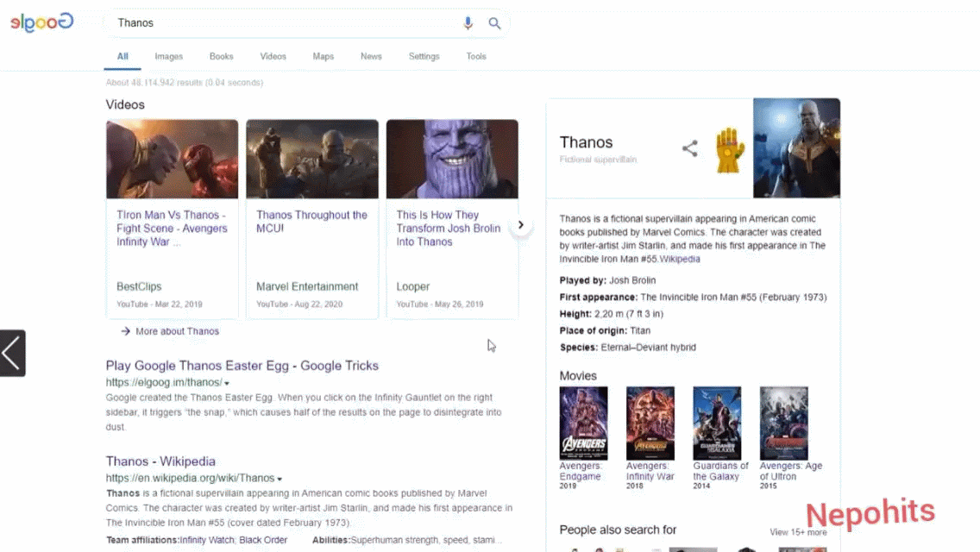Open Thanos Throughout the MCU thumbnail
Screen dimensions: 980x552
coord(312,160)
